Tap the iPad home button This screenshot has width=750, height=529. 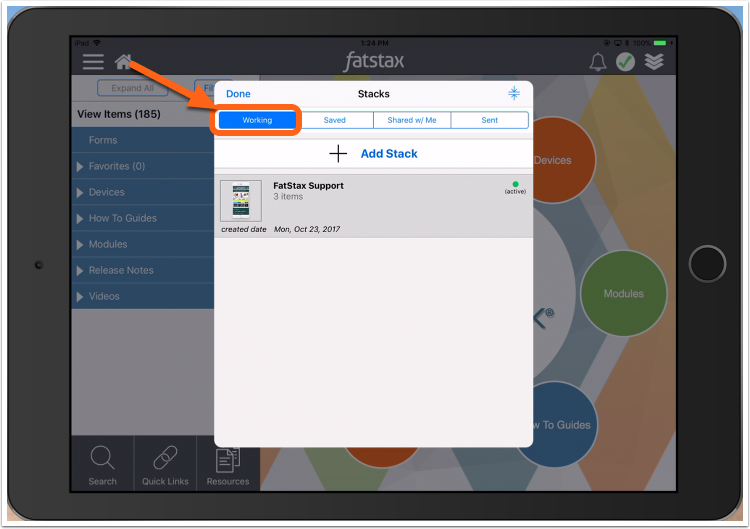point(707,264)
